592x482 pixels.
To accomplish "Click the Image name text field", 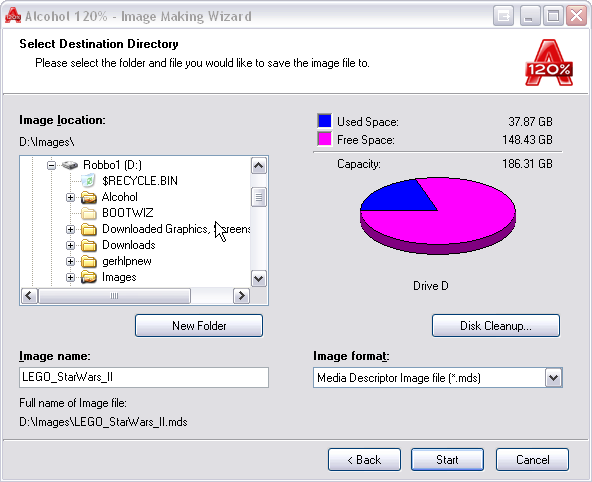I will coord(144,377).
